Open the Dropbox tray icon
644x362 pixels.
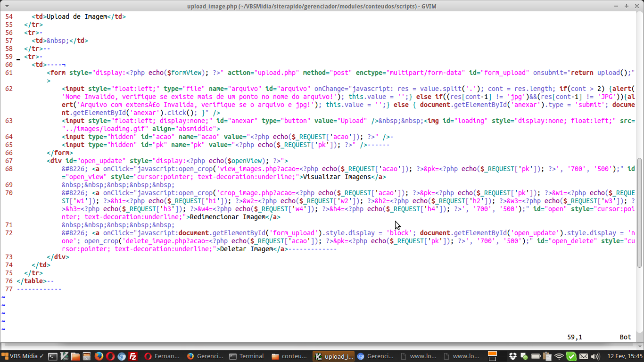tap(513, 356)
